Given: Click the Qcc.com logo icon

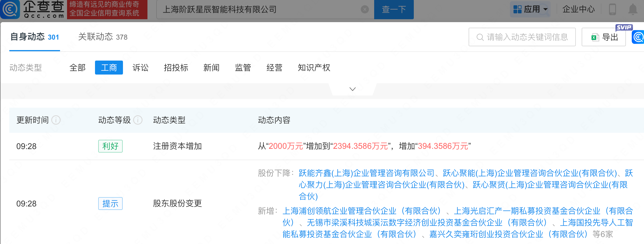Looking at the screenshot, I should (10, 9).
